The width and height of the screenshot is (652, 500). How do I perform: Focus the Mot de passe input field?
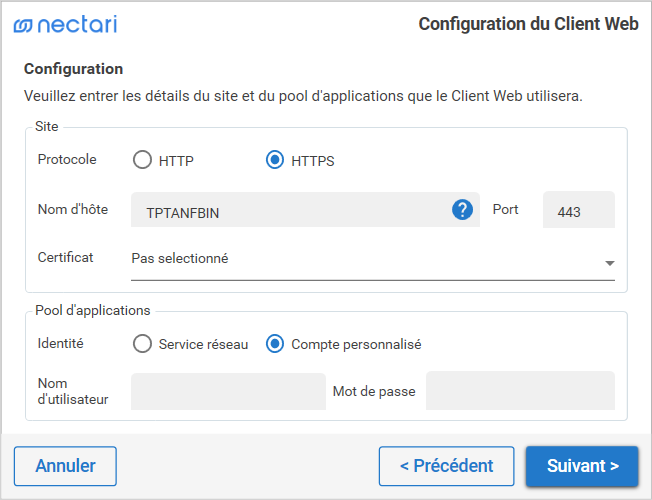(520, 391)
